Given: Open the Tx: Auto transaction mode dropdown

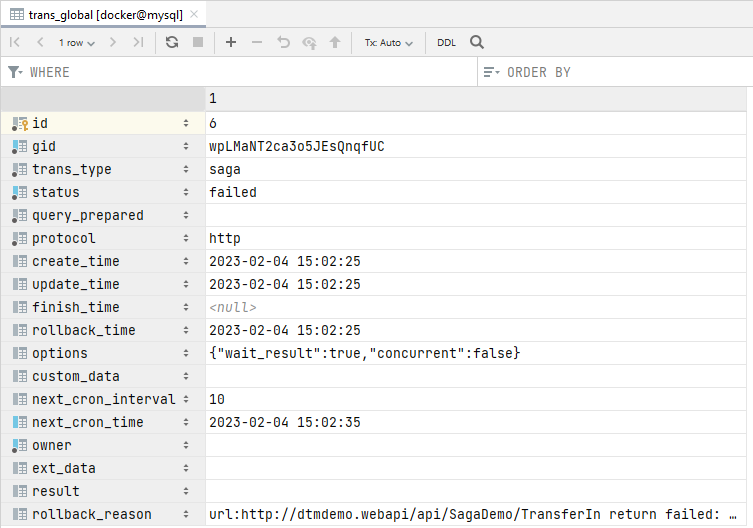Looking at the screenshot, I should point(388,42).
